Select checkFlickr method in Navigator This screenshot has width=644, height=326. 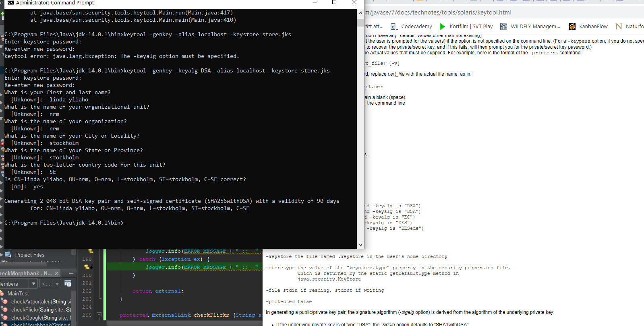[41, 309]
